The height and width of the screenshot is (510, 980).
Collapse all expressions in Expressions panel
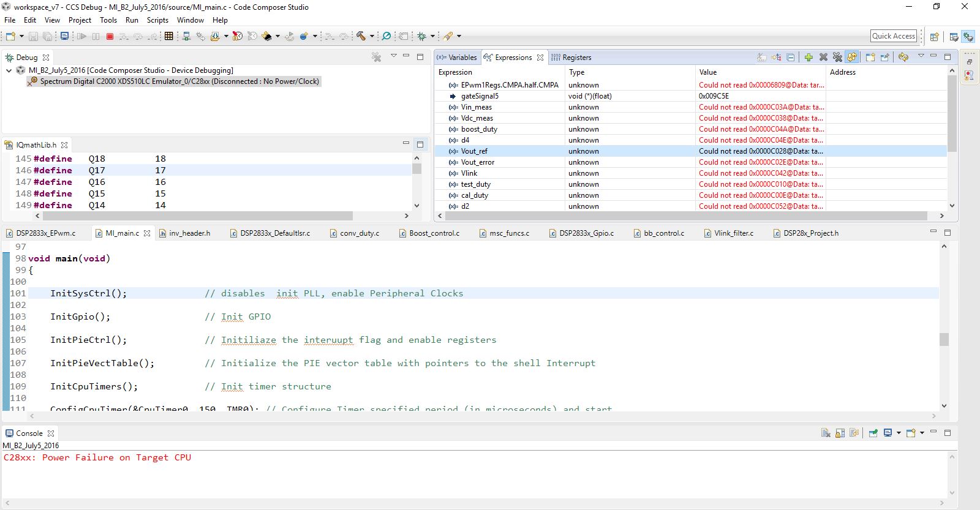click(x=791, y=58)
